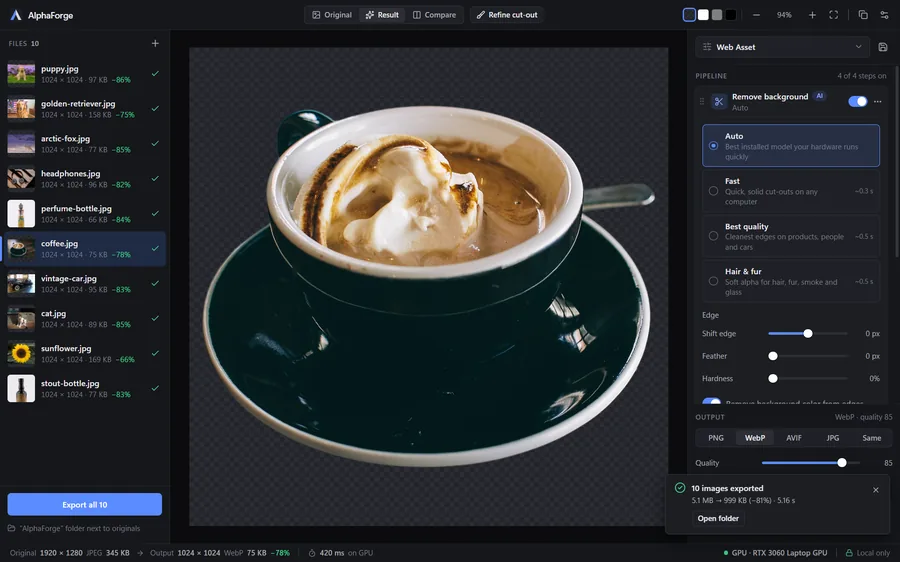This screenshot has width=900, height=562.
Task: Select the Best quality model option
Action: 791,236
